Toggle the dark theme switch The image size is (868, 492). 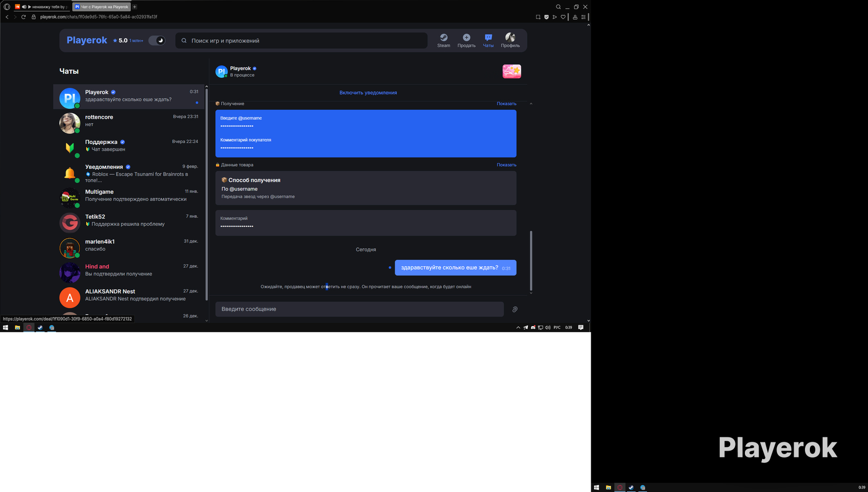[157, 40]
